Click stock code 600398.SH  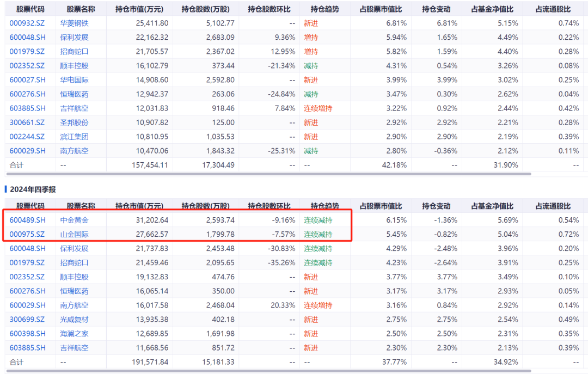pos(27,334)
